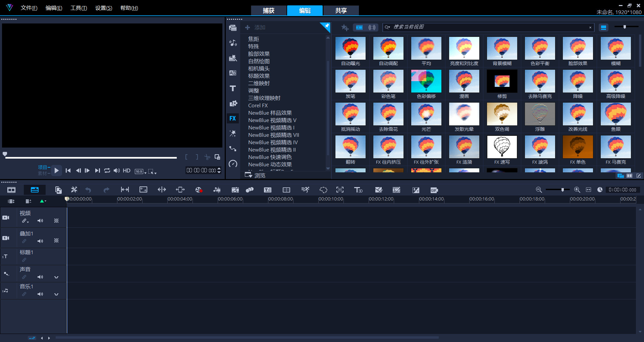Open the subtitle editor icon
The width and height of the screenshot is (644, 342).
(x=268, y=190)
